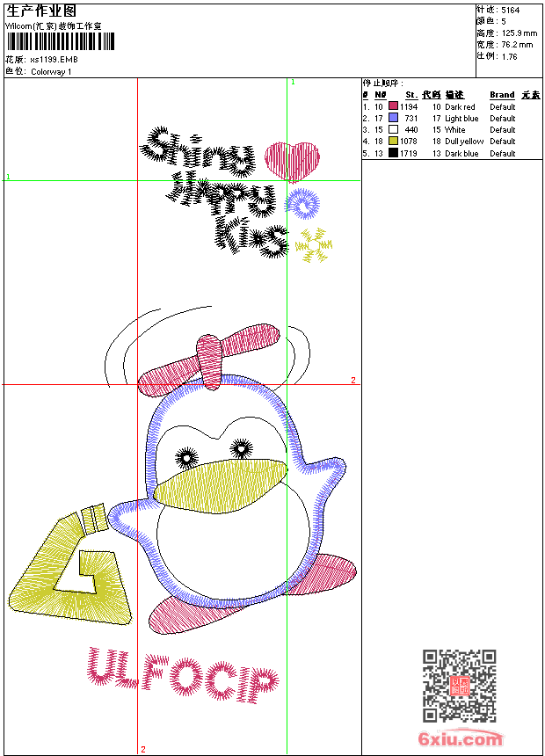Select the 'Dull yellow' description text
The width and height of the screenshot is (545, 756).
464,142
